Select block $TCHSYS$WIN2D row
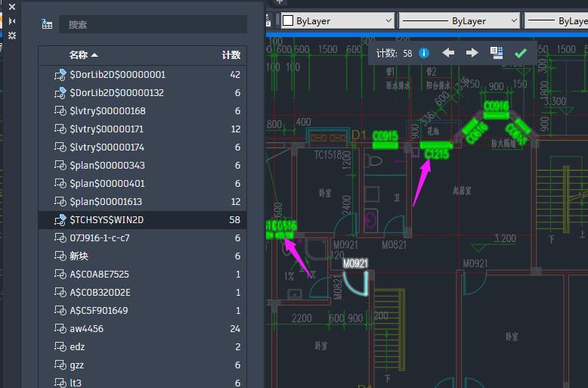 [143, 219]
